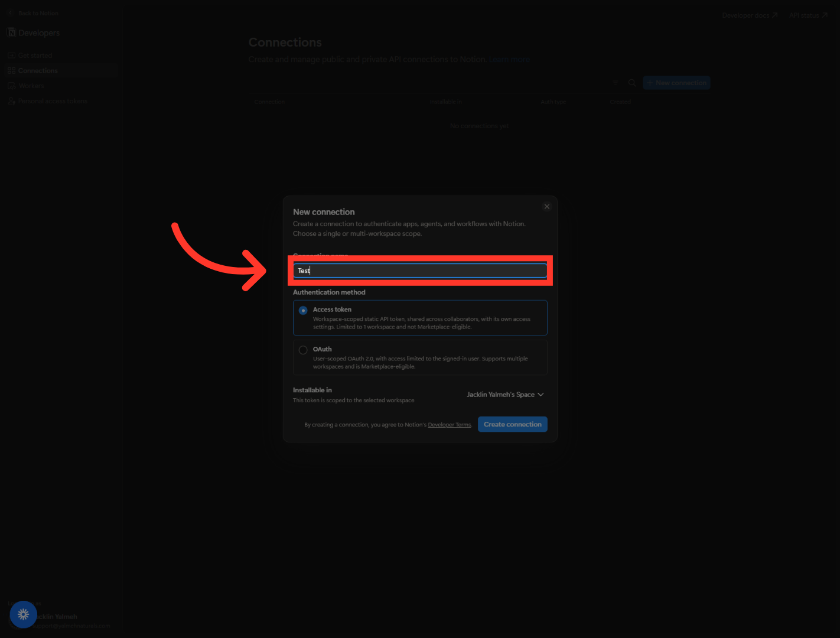Click the filter icon above the table
The image size is (840, 638).
tap(616, 83)
